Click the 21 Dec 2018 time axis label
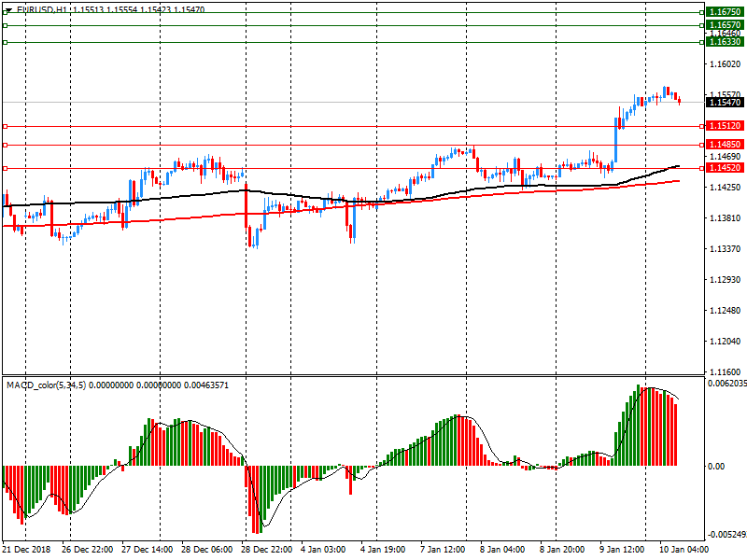This screenshot has width=747, height=560. (28, 551)
